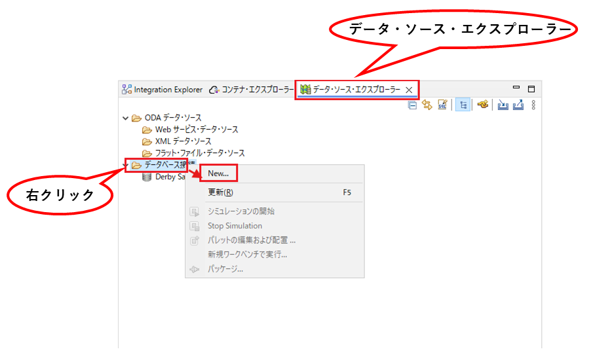Select the ODA データ・ソース folder

click(173, 118)
